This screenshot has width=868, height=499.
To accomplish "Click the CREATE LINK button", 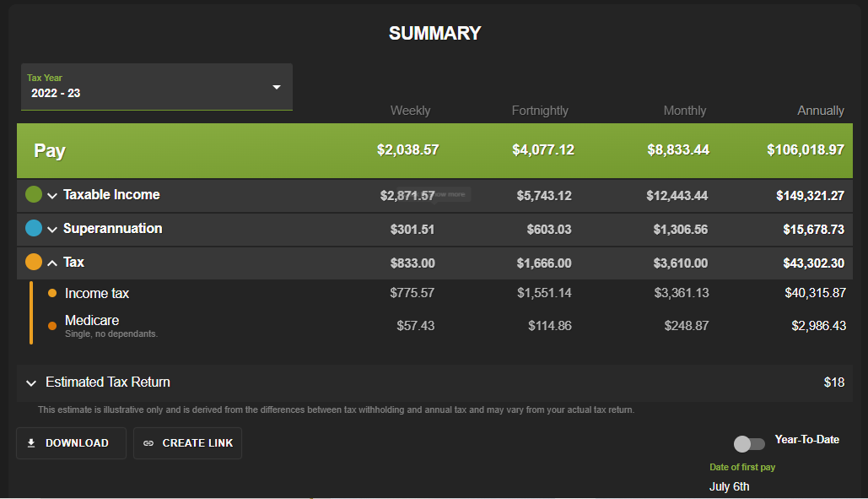I will tap(187, 443).
